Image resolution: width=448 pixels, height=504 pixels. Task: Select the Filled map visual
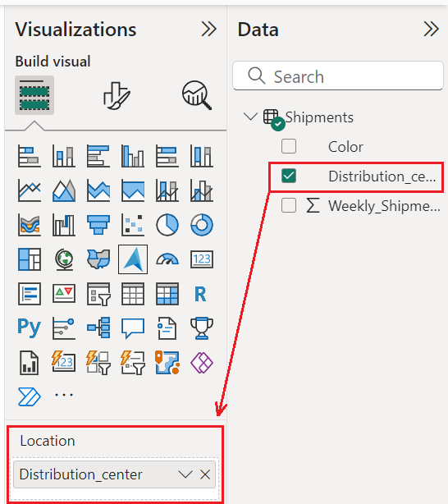click(98, 259)
